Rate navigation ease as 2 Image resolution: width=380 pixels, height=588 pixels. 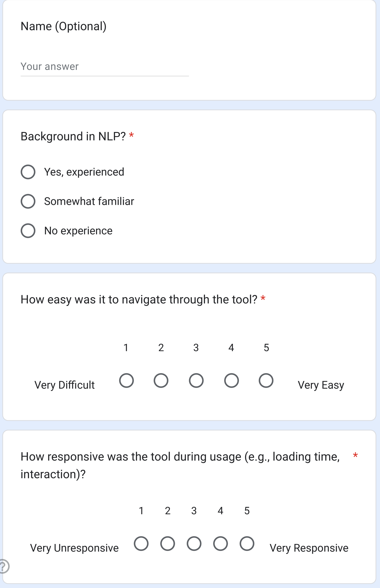pyautogui.click(x=161, y=381)
